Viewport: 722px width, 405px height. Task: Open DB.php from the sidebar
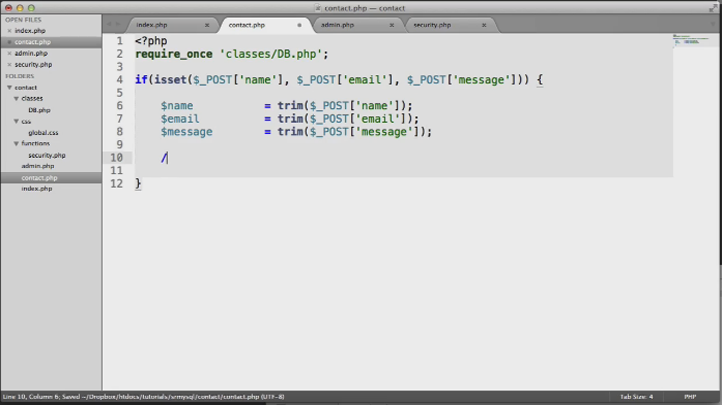39,110
